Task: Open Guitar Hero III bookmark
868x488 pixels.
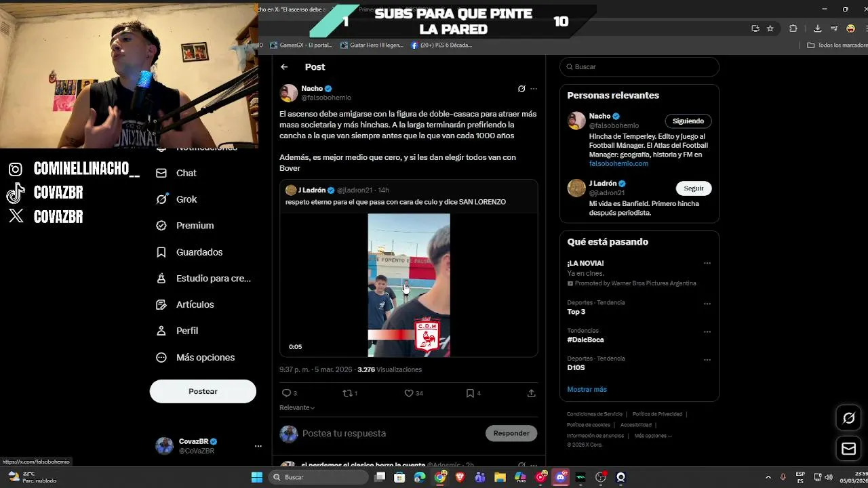Action: pyautogui.click(x=372, y=45)
